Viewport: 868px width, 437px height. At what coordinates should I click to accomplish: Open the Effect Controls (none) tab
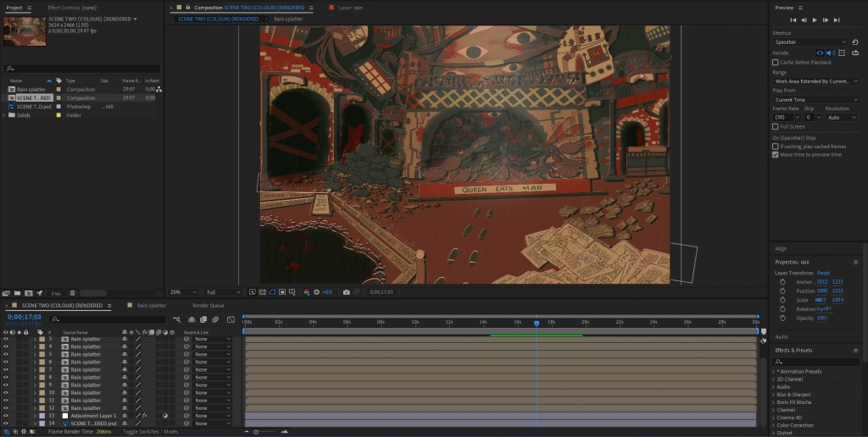[x=71, y=8]
